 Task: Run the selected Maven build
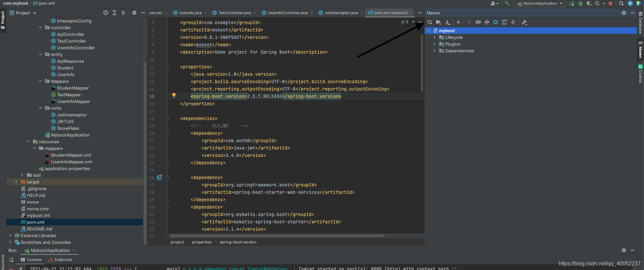click(469, 22)
